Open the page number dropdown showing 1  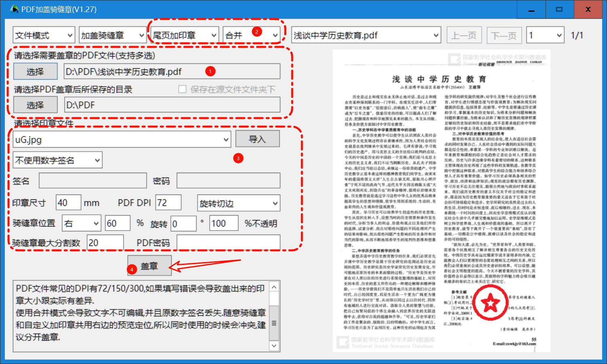point(545,36)
